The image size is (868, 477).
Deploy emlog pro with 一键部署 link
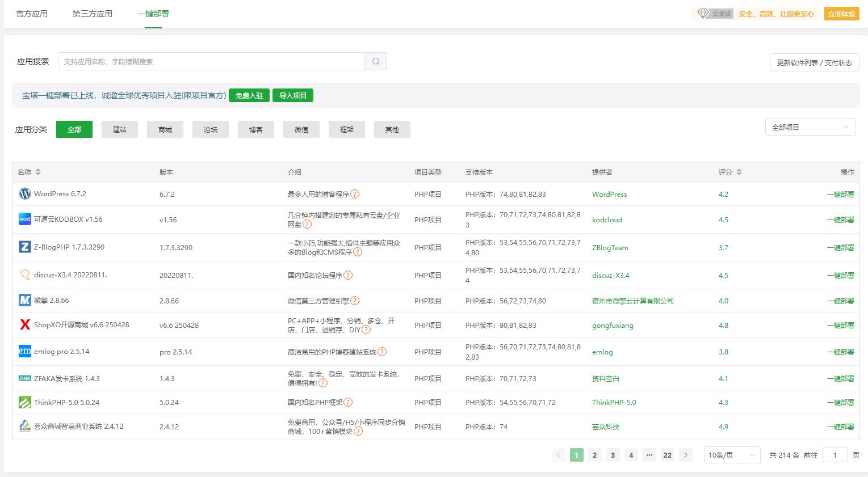[840, 352]
